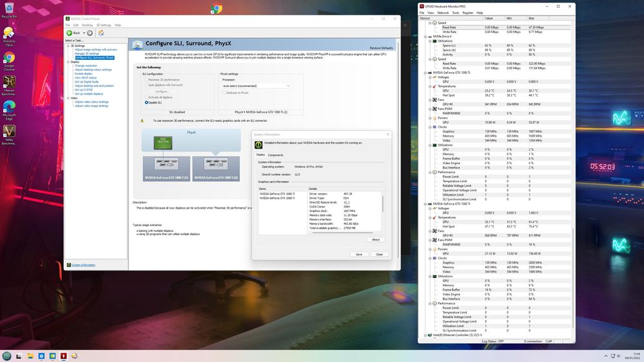The height and width of the screenshot is (362, 644).
Task: Open Tools menu in Hardware Monitor
Action: click(456, 13)
